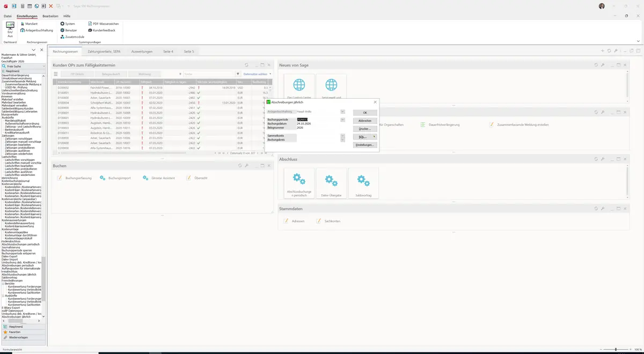Image resolution: width=644 pixels, height=354 pixels.
Task: Click the Buchungsperiode input field
Action: [x=318, y=120]
